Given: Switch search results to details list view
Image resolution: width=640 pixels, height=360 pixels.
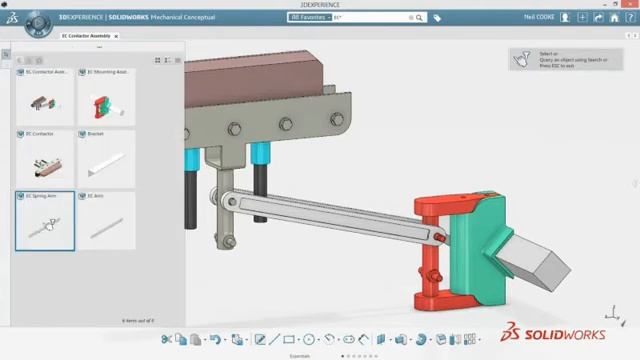Looking at the screenshot, I should click(178, 60).
